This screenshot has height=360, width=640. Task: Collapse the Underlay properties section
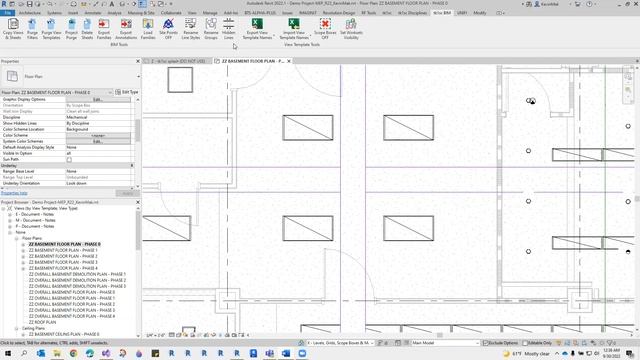coord(132,166)
